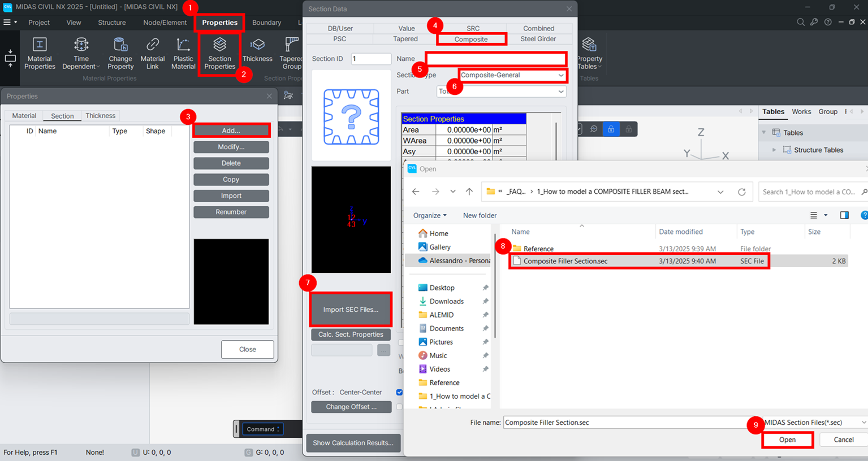
Task: Open the recent locations chevron
Action: (453, 192)
